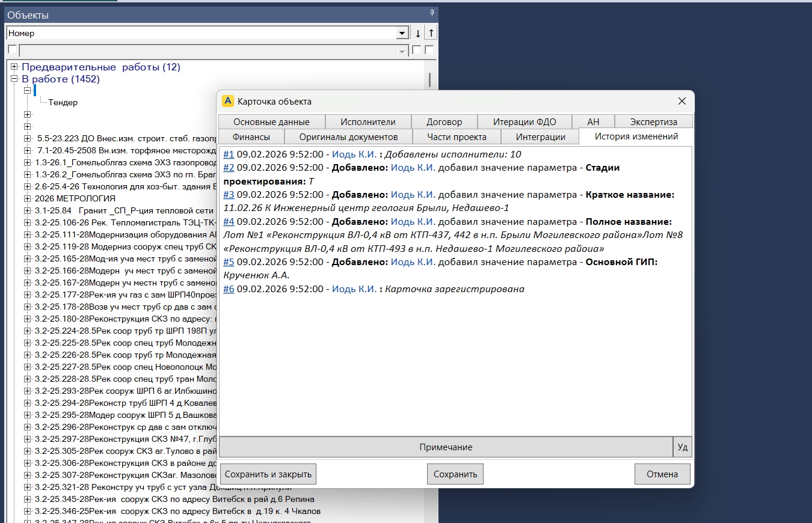Image resolution: width=812 pixels, height=523 pixels.
Task: Expand the 2026 МЕТРОЛОГИЯ tree node
Action: click(x=28, y=198)
